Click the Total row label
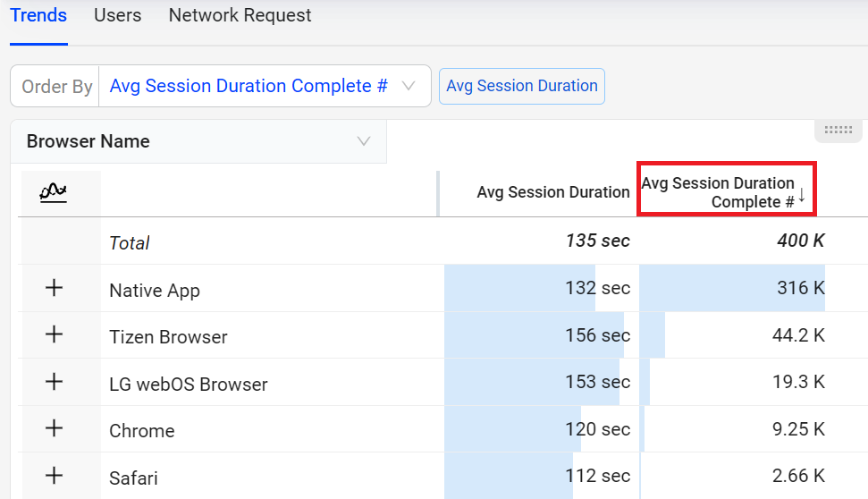Screen dimensions: 868x499 [129, 242]
